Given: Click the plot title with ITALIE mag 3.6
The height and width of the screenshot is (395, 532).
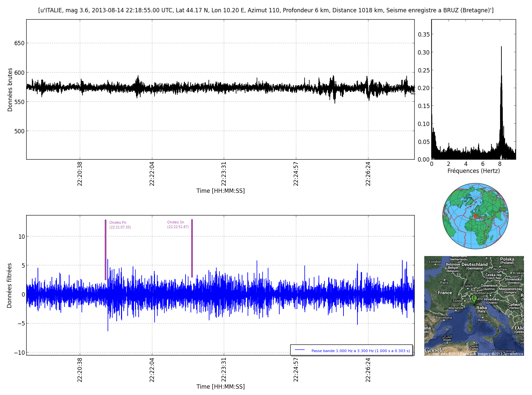Looking at the screenshot, I should click(266, 10).
